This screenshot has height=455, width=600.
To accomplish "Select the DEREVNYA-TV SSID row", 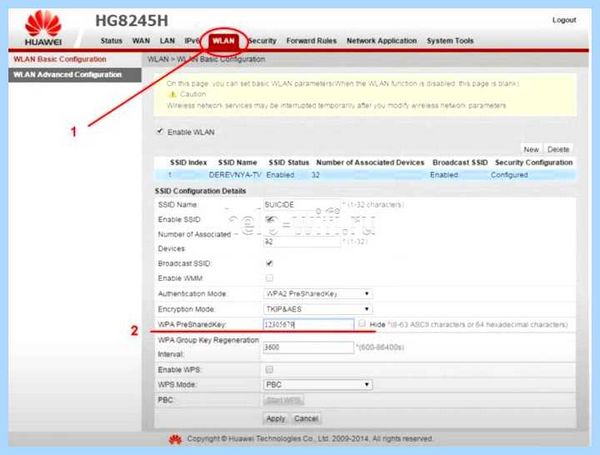I will (x=365, y=175).
